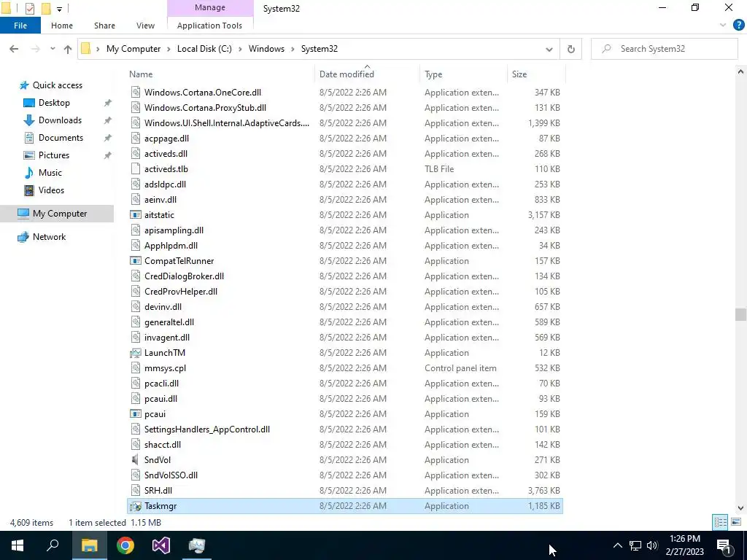Click the Taskmgr application file icon
The height and width of the screenshot is (560, 747).
coord(136,506)
